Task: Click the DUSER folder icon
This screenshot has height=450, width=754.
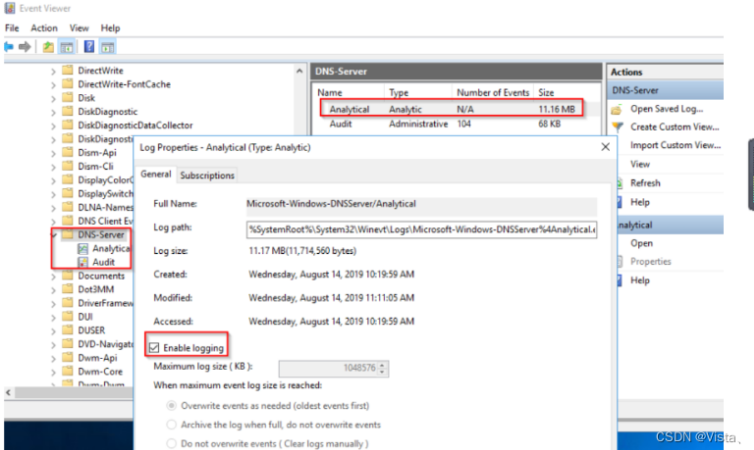Action: point(68,330)
